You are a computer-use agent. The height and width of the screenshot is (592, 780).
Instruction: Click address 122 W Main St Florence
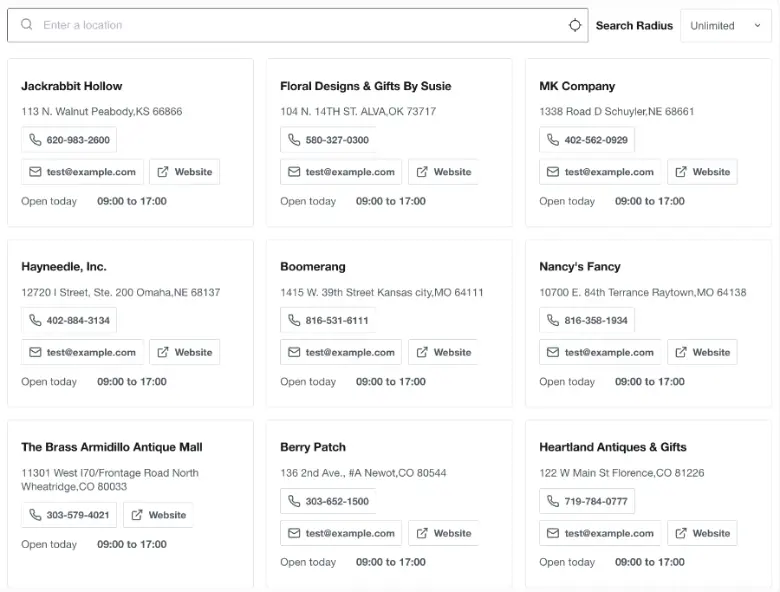point(622,473)
